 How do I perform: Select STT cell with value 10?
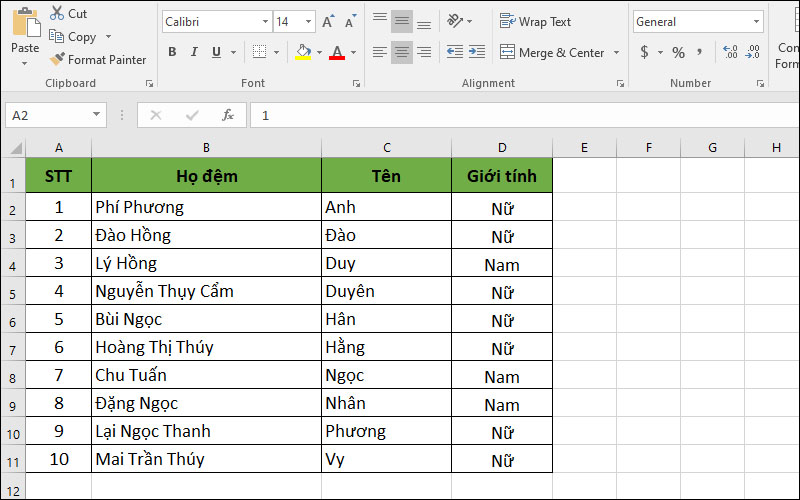(59, 459)
